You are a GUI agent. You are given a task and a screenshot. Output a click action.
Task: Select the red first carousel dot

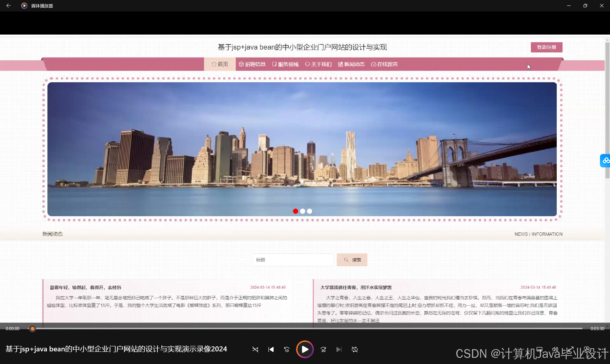[295, 211]
